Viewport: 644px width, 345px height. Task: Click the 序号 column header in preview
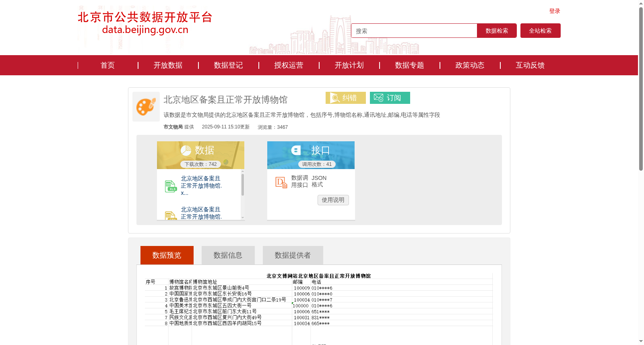[x=151, y=282]
